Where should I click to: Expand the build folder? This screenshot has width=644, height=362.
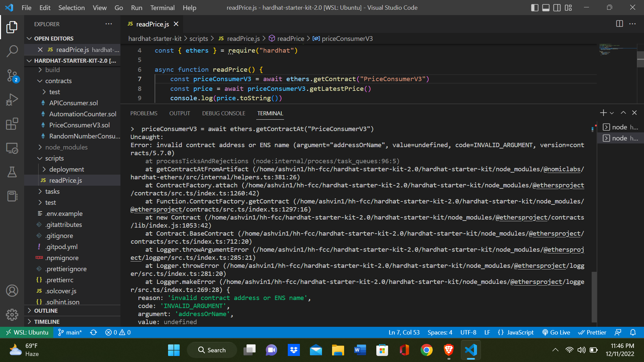point(72,70)
